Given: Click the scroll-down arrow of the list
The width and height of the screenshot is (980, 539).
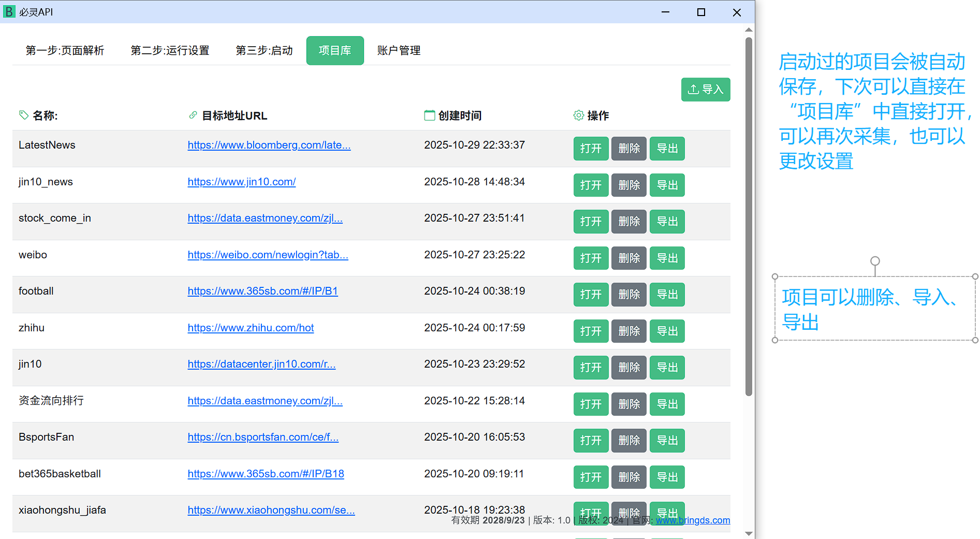Looking at the screenshot, I should (x=749, y=533).
